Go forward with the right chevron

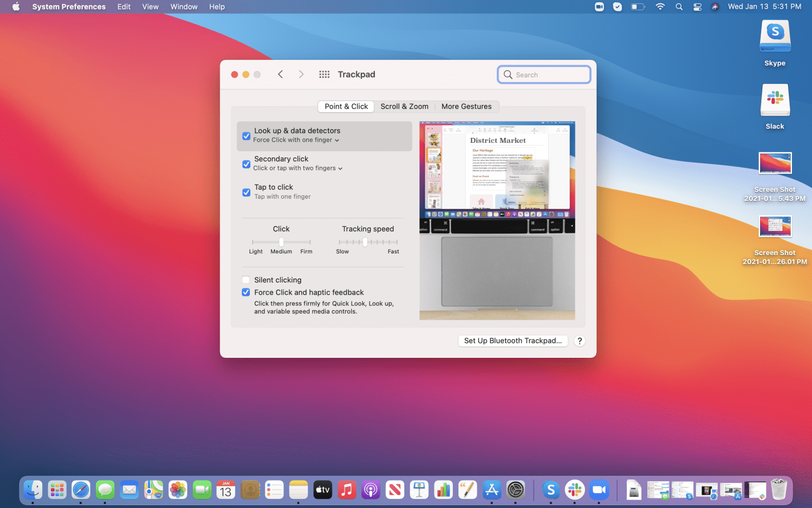(301, 74)
